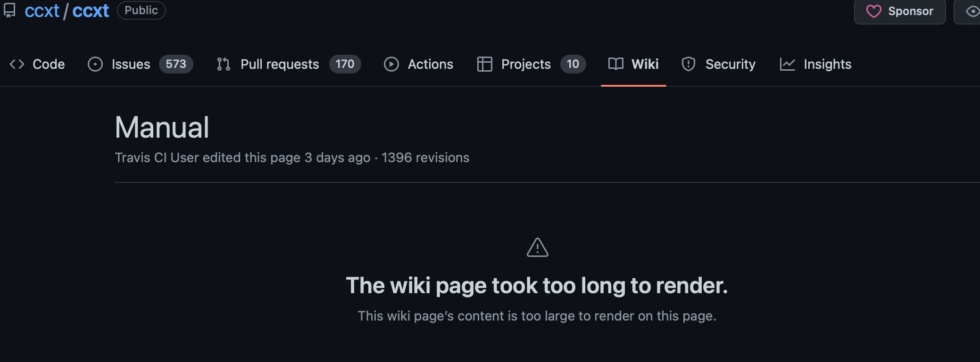Switch to the Code tab

48,64
